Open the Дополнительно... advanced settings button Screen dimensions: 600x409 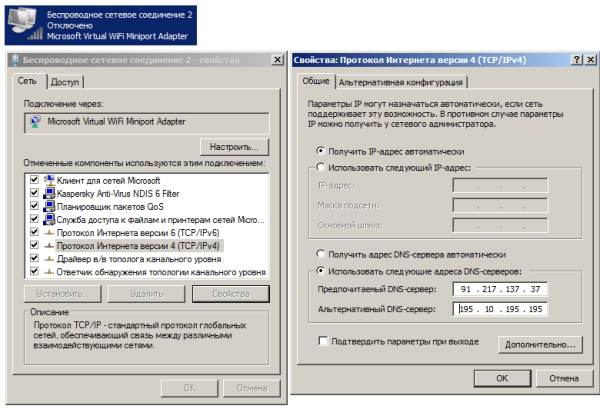point(540,344)
